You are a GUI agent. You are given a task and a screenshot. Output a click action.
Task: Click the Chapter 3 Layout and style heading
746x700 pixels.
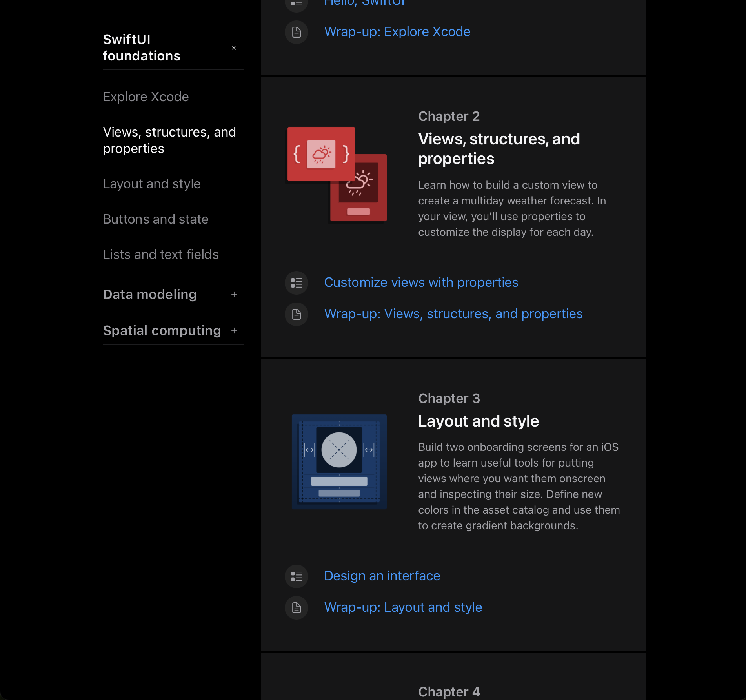(479, 421)
